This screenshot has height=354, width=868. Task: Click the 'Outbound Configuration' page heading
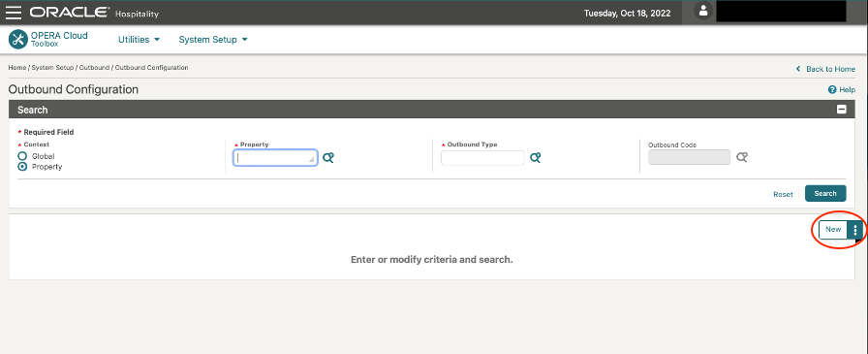[x=73, y=89]
